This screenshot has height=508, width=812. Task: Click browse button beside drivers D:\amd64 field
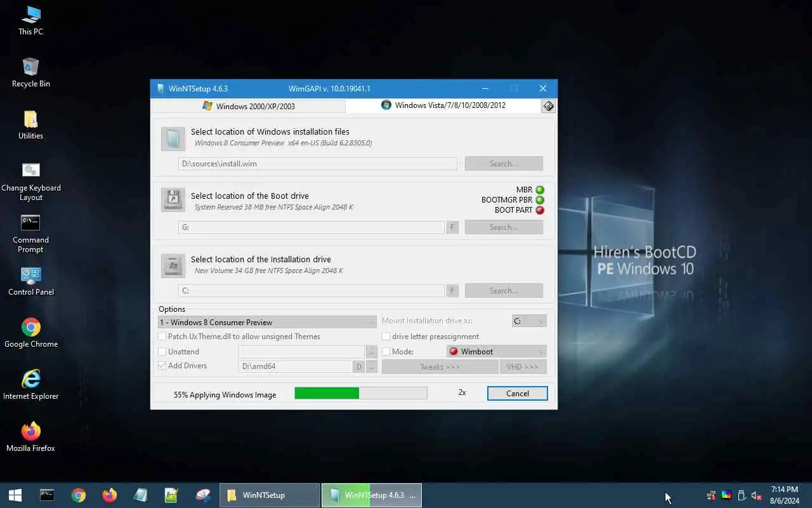pyautogui.click(x=372, y=366)
